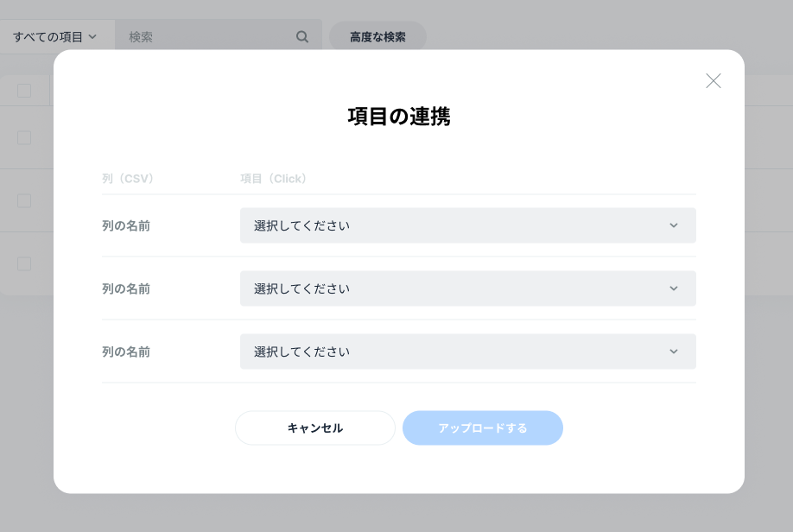The height and width of the screenshot is (532, 793).
Task: Click the 列（CSV） column header text
Action: tap(128, 179)
